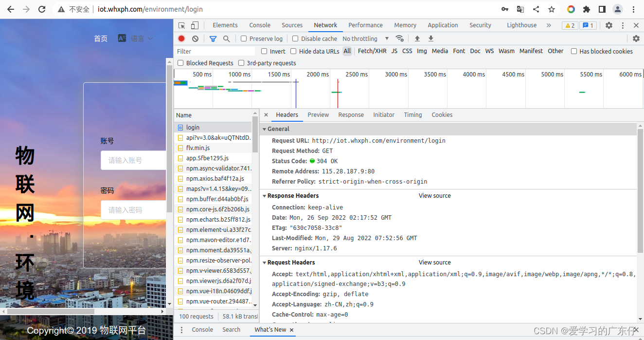Click Response Headers View source link
Viewport: 644px width, 340px height.
pos(435,196)
